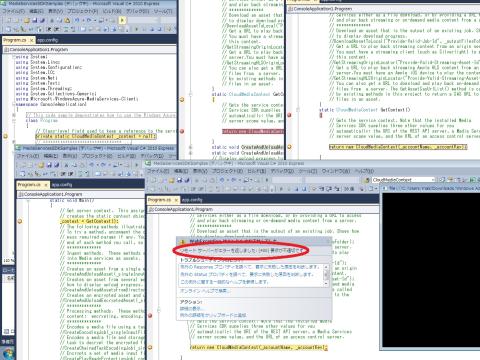
Task: Click the highlighted return new CloudMediaContext line in front window
Action: click(259, 347)
